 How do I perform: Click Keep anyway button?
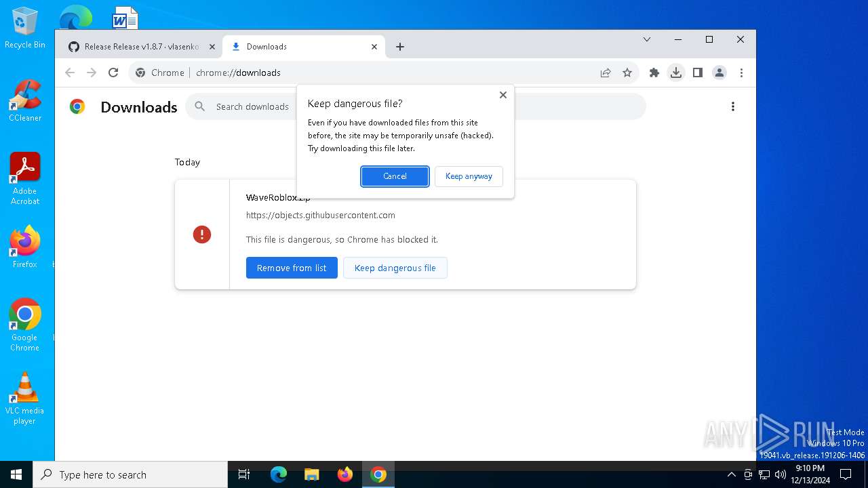tap(469, 176)
